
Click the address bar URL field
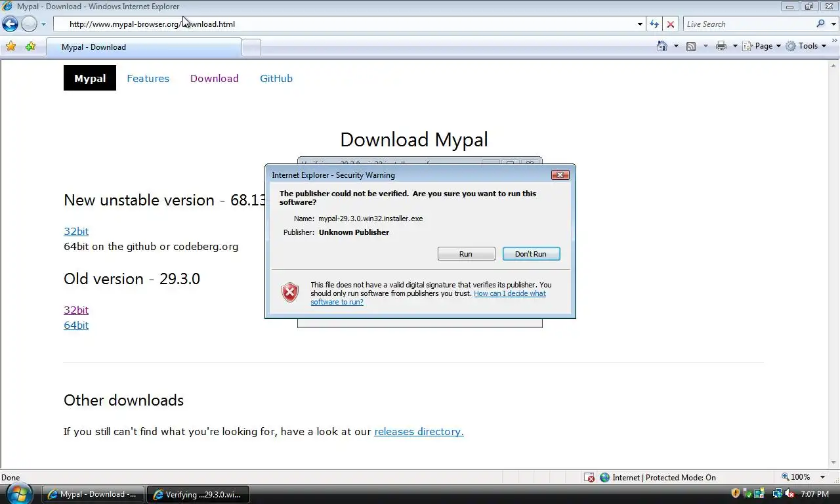click(344, 24)
